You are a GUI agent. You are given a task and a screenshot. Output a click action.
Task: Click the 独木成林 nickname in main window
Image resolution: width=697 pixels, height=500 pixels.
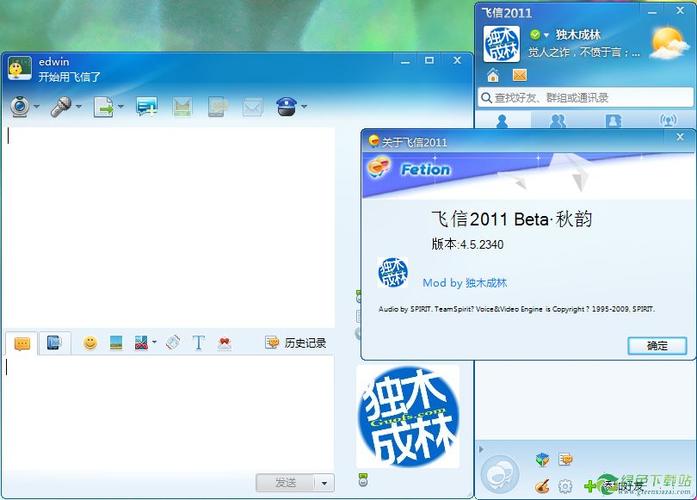tap(578, 35)
